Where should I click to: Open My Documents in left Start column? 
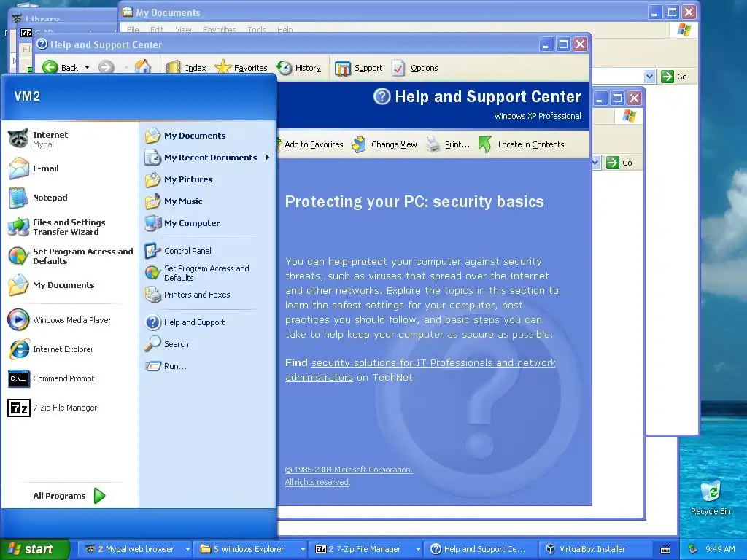(x=71, y=285)
